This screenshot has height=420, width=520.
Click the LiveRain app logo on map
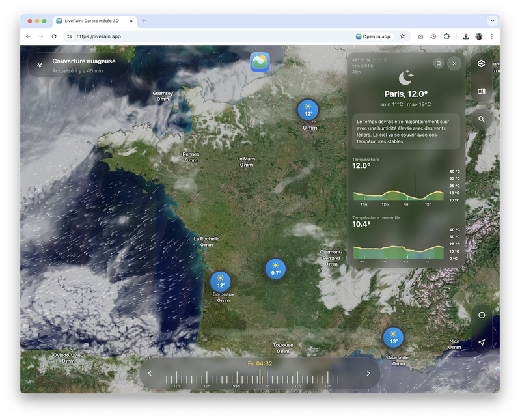(x=260, y=63)
